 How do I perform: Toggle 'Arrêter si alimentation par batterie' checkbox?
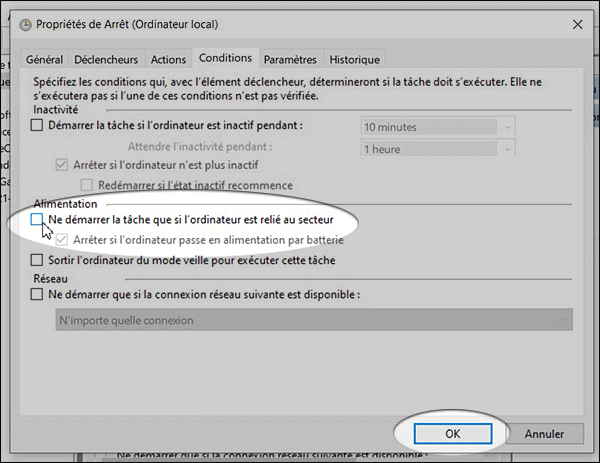[x=63, y=239]
